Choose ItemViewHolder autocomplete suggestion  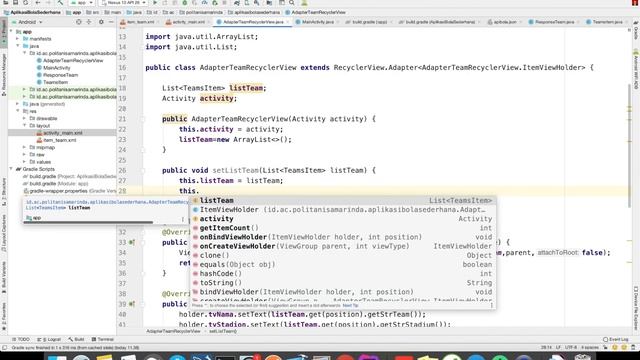click(343, 210)
